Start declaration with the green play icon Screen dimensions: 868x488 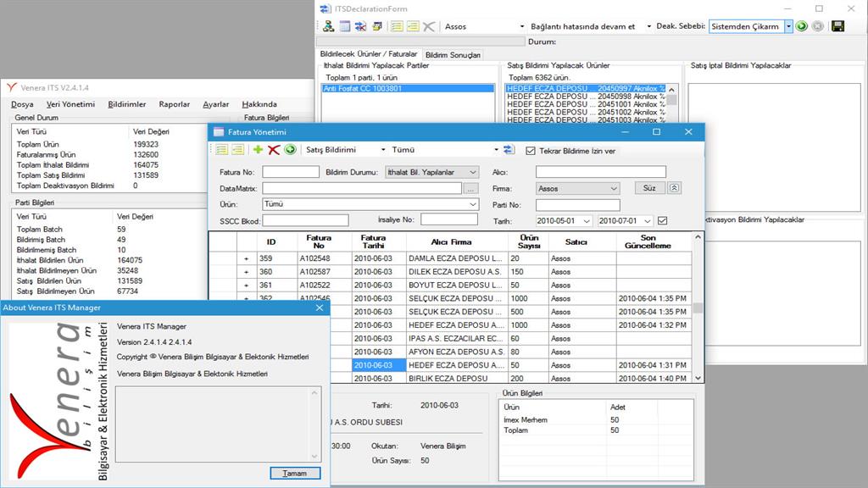(x=801, y=26)
